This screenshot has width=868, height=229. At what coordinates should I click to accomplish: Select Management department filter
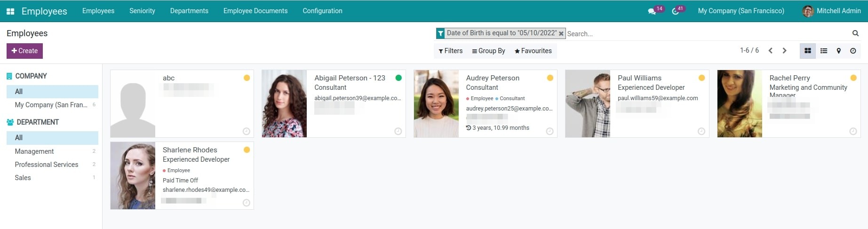[x=34, y=151]
